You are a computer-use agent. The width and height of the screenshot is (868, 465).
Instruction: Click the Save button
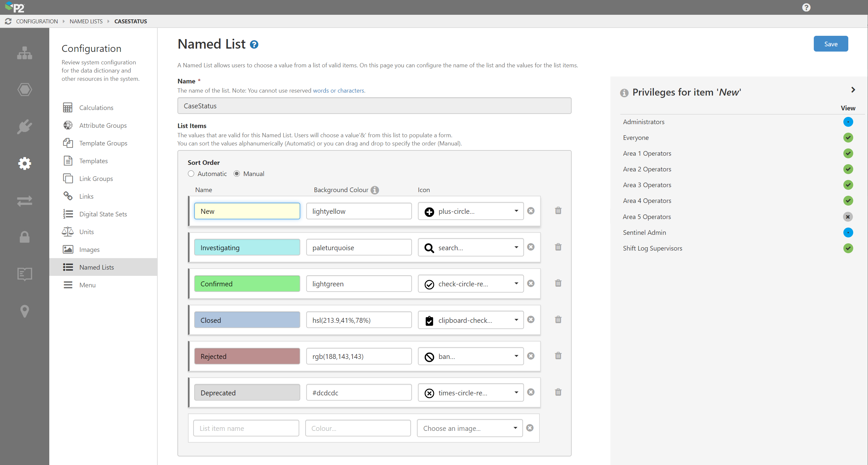(x=830, y=44)
